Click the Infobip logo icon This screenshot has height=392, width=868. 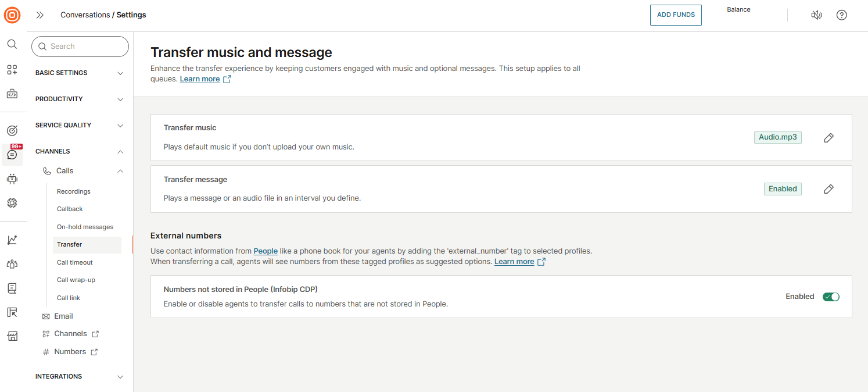pyautogui.click(x=12, y=15)
